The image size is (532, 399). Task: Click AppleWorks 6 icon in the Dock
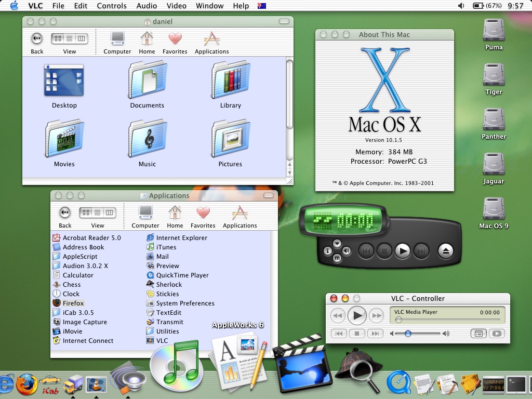point(239,362)
